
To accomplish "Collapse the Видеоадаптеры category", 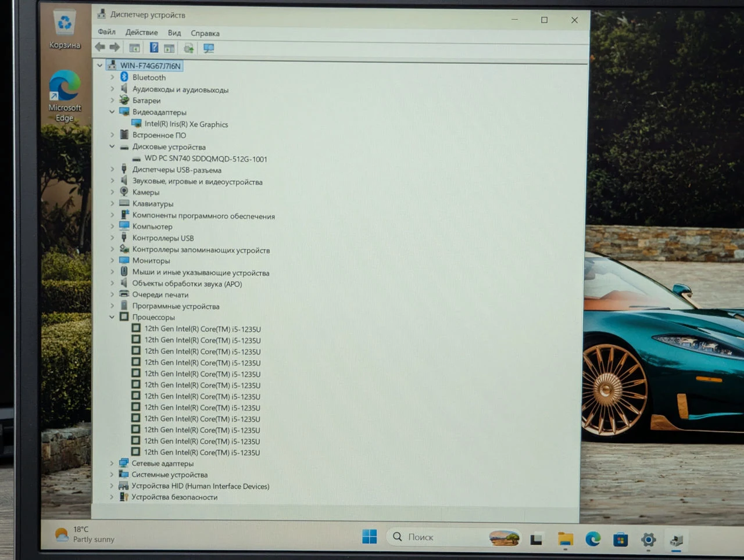I will coord(112,112).
